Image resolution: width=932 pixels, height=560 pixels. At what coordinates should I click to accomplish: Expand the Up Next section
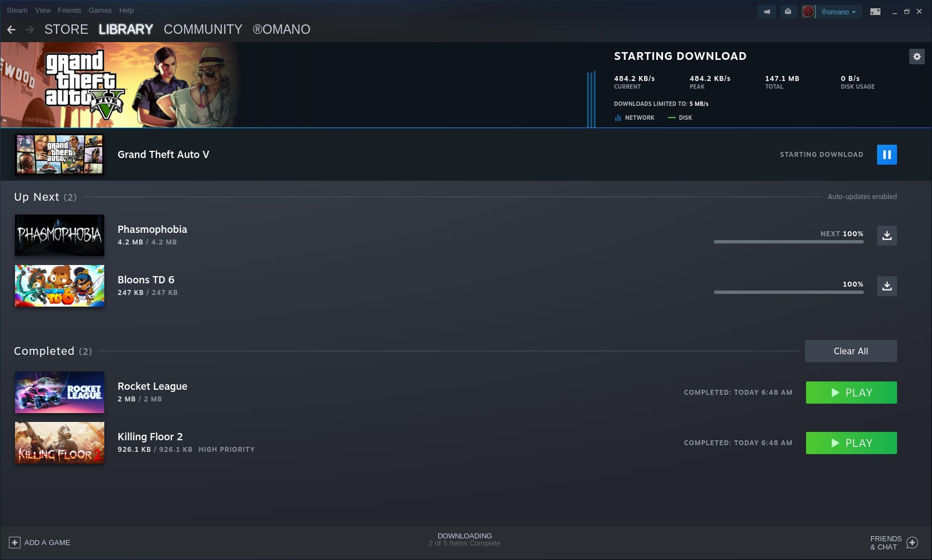[x=45, y=197]
